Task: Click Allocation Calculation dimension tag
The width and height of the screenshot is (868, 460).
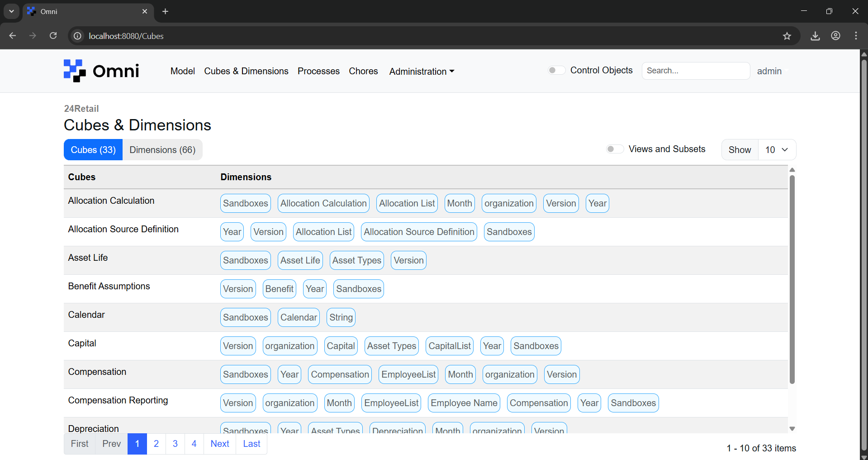Action: 323,203
